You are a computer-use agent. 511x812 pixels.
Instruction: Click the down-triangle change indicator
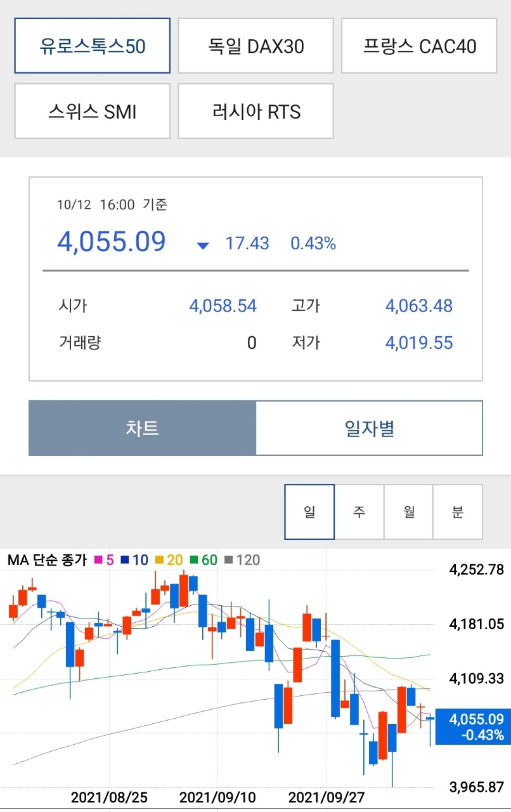pos(203,246)
